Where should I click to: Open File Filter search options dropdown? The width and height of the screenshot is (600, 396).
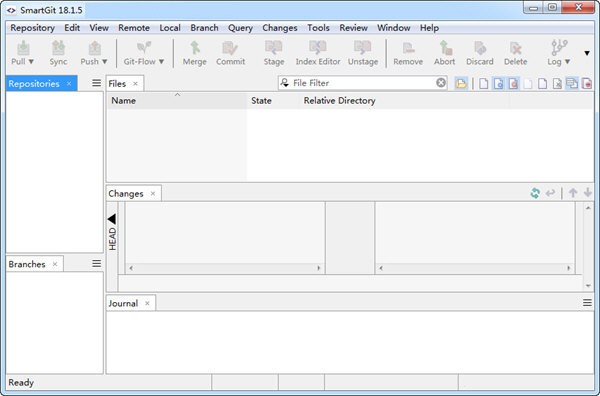285,83
